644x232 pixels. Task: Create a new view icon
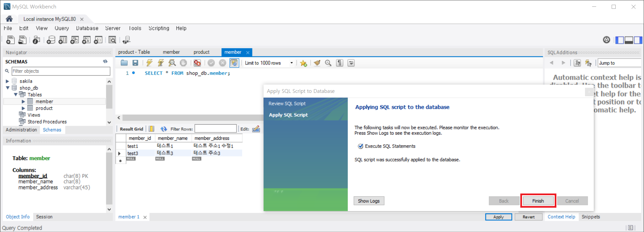[x=74, y=40]
